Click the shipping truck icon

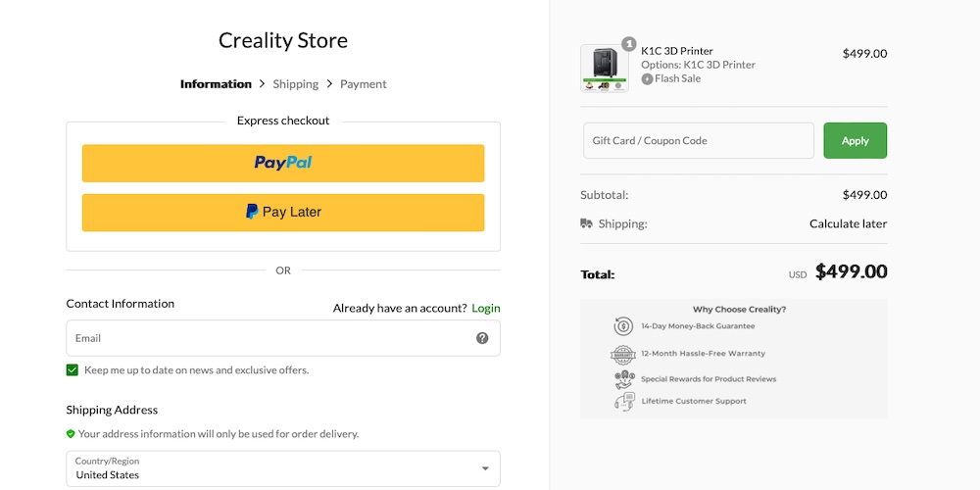coord(586,223)
